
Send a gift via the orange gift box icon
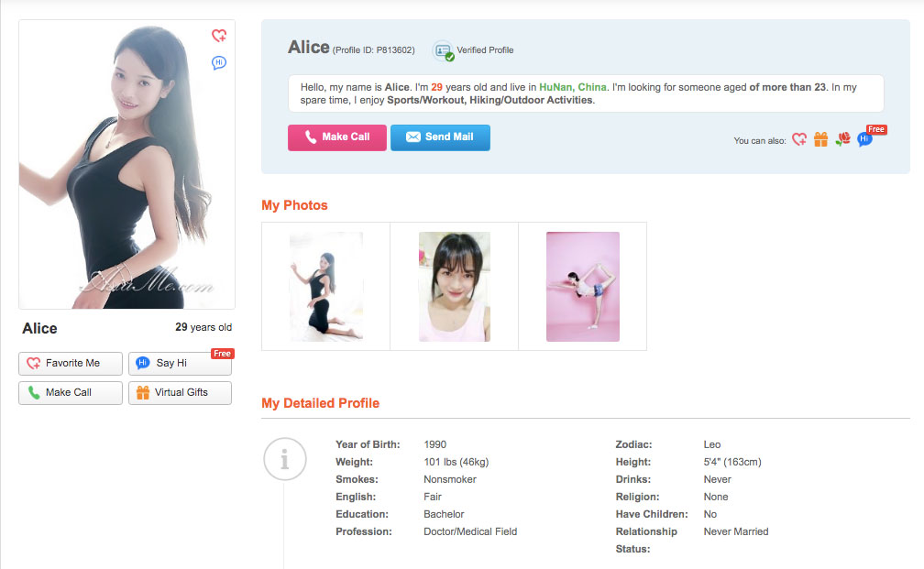coord(820,139)
